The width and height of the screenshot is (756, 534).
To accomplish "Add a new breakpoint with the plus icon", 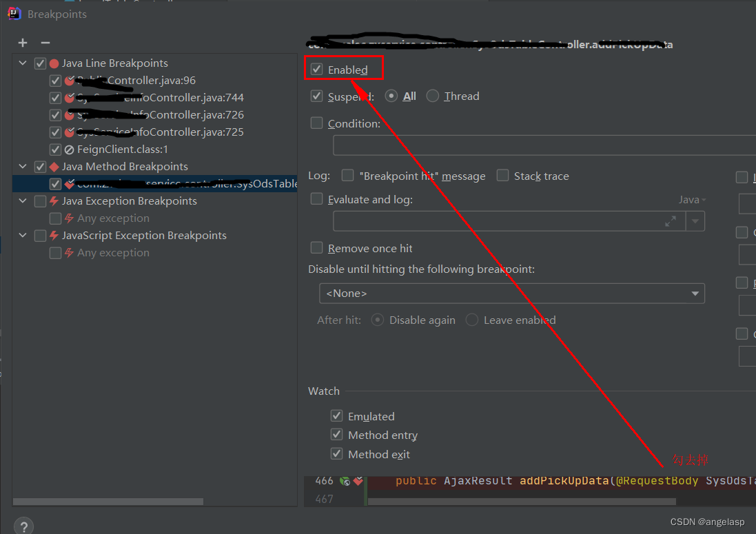I will [22, 42].
